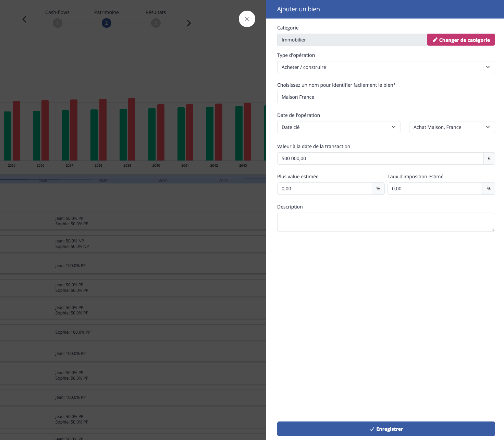Screen dimensions: 504x440
Task: Open the Type d'opération dropdown
Action: click(x=386, y=67)
